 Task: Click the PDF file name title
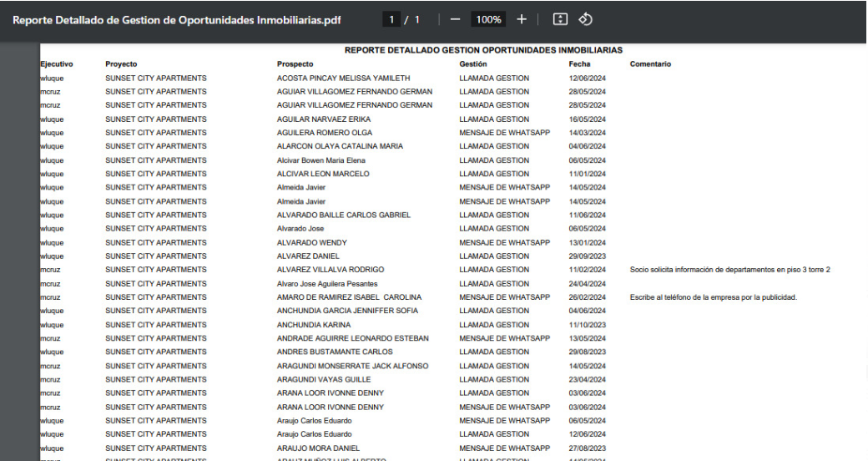(177, 19)
